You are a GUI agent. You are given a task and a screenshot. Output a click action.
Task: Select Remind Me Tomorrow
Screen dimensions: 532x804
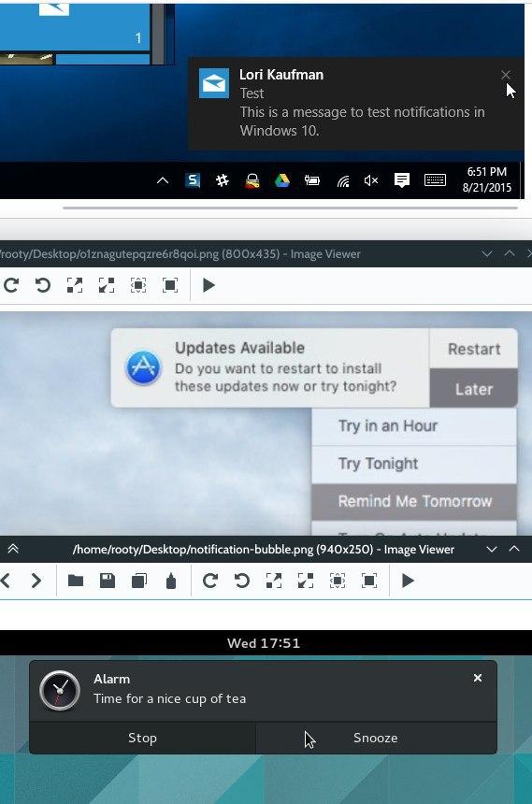(x=414, y=501)
